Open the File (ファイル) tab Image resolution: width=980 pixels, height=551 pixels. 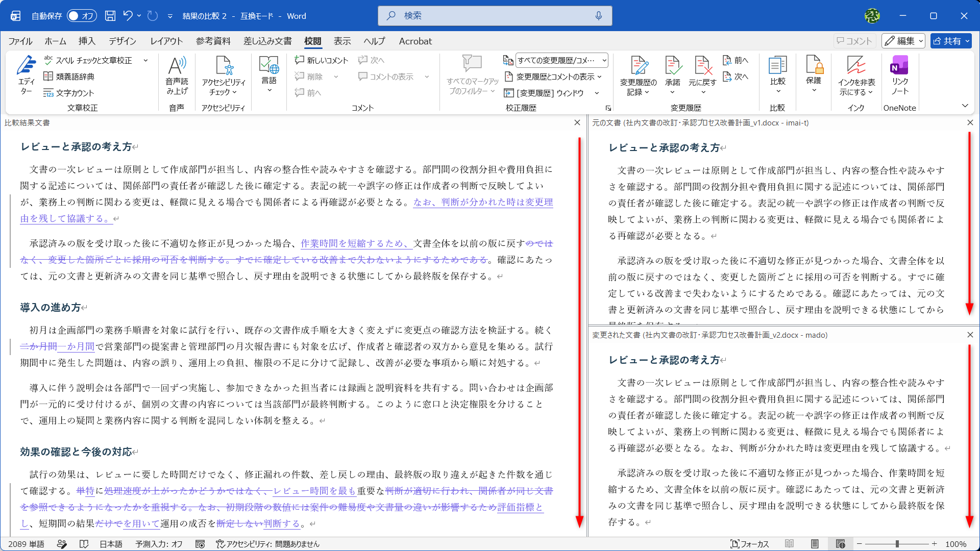tap(20, 41)
